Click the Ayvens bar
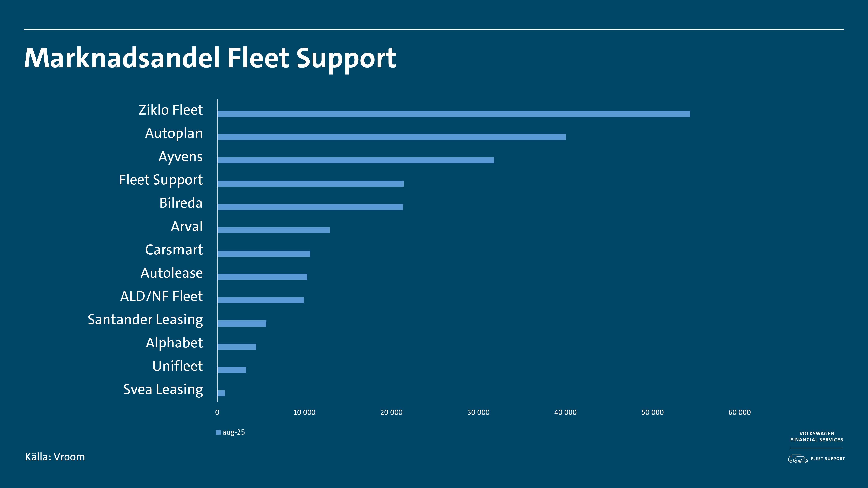The image size is (868, 488). coord(355,160)
